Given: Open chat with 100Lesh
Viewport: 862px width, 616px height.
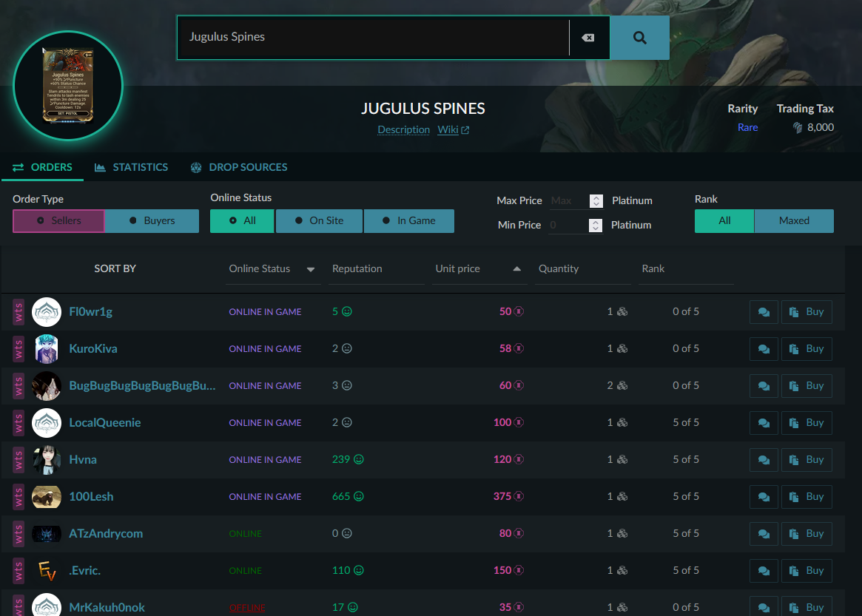Looking at the screenshot, I should point(764,496).
